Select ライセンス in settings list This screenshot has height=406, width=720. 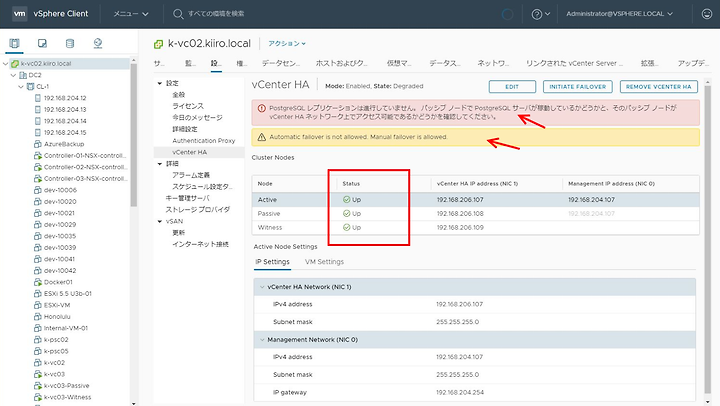[188, 106]
